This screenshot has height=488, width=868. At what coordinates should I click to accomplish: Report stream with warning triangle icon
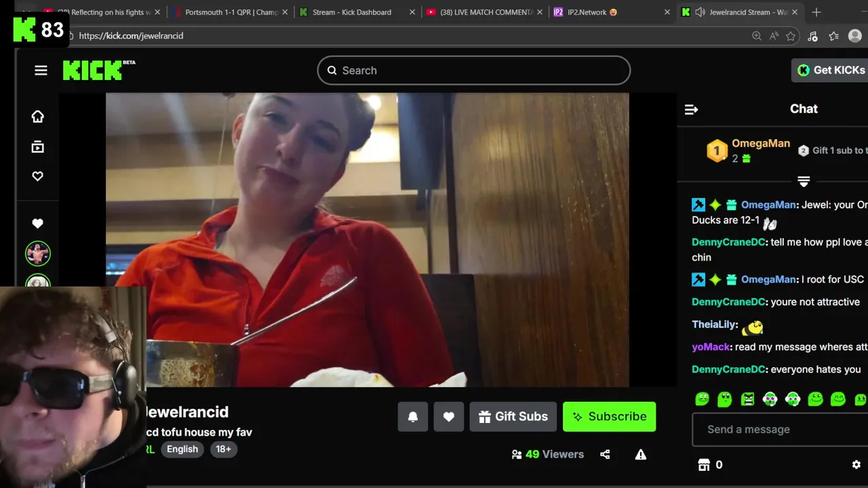click(641, 455)
